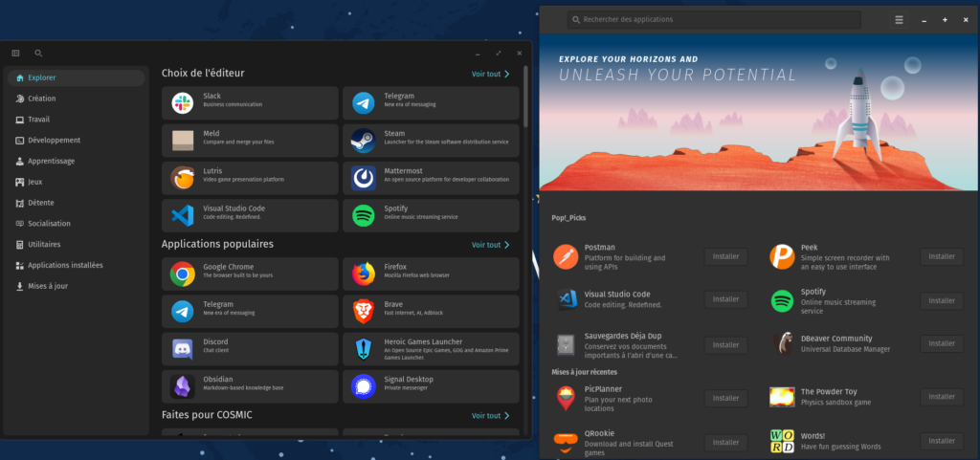The height and width of the screenshot is (460, 980).
Task: Open Spotify in Choix de l'éditeur
Action: (x=431, y=215)
